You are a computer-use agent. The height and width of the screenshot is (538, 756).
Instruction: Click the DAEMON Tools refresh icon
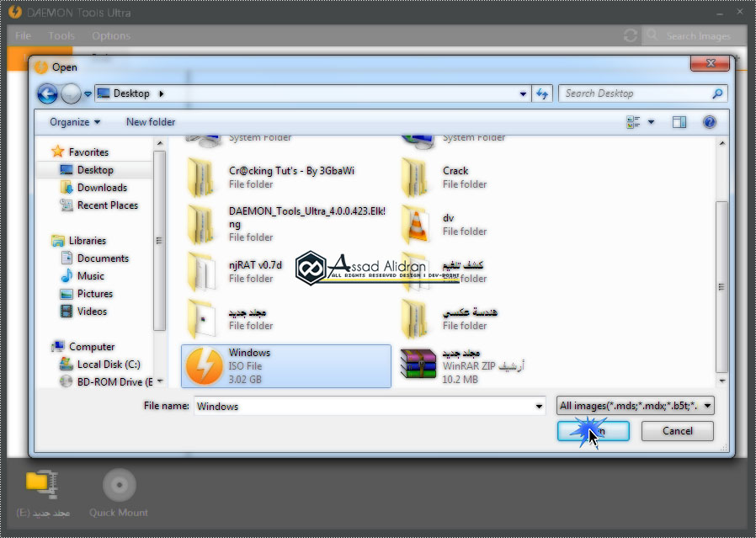click(631, 35)
